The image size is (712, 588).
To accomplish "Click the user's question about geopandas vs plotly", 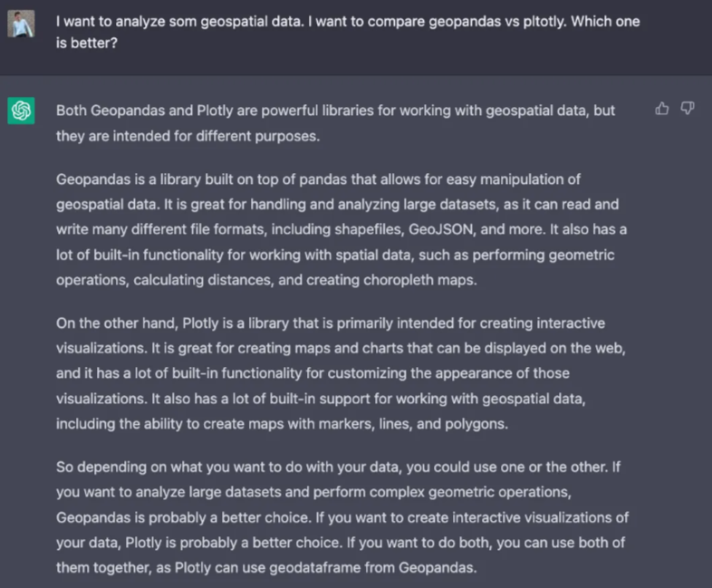I will click(x=348, y=33).
